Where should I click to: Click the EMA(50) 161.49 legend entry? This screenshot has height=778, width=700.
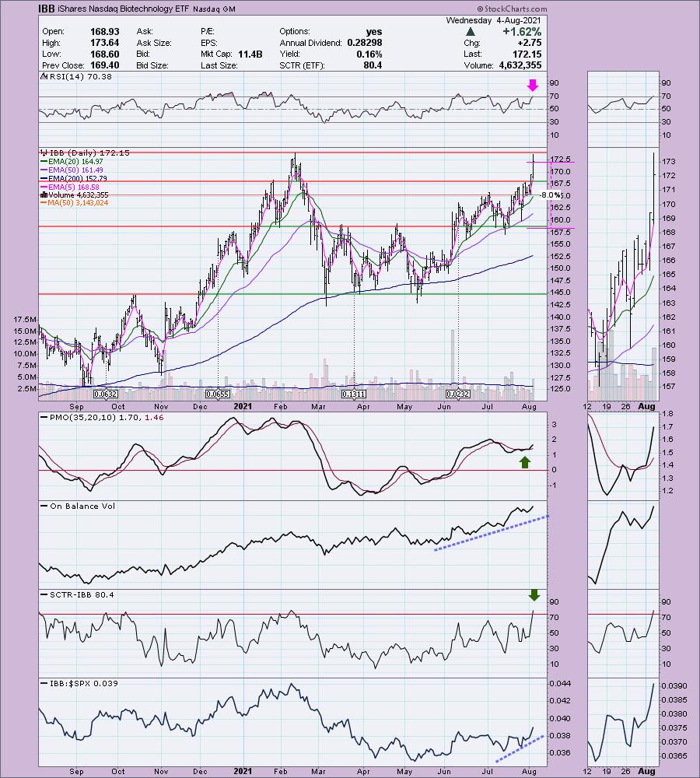(x=75, y=170)
